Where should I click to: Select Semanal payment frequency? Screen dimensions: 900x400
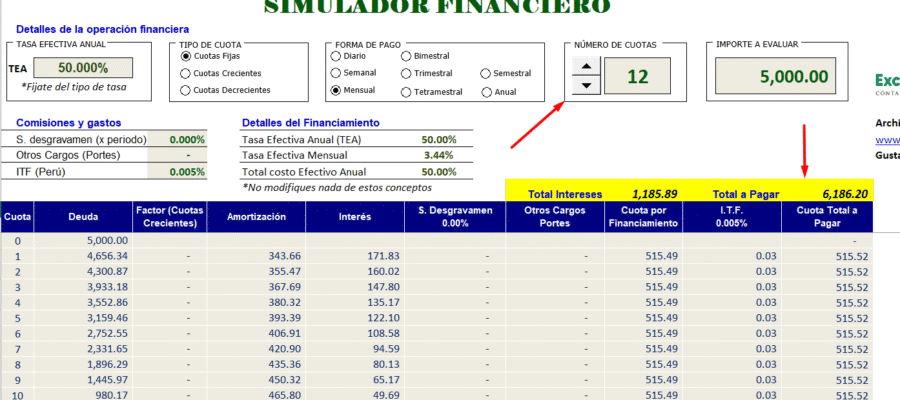(336, 73)
